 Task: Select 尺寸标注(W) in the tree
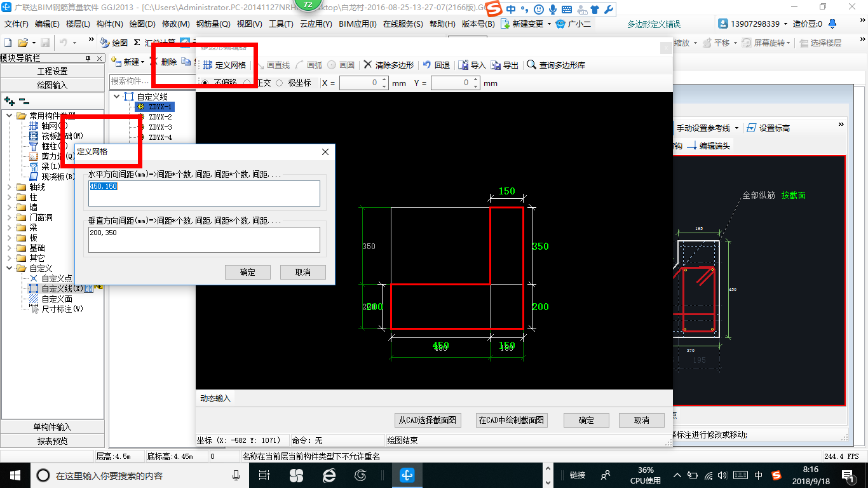62,309
